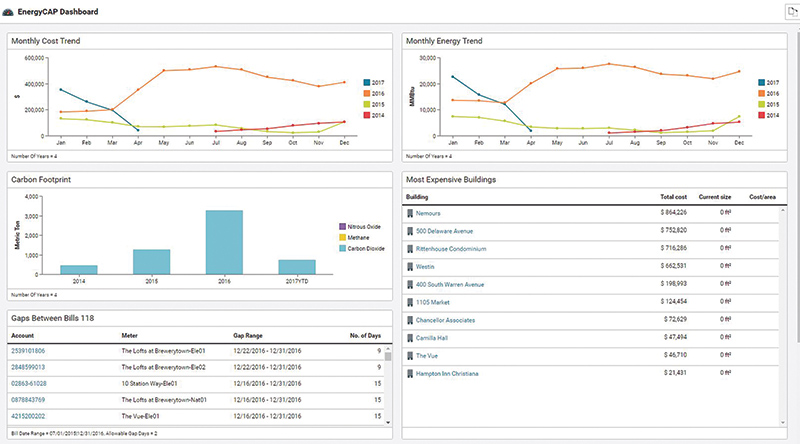Click the building icon beside 400 South Warren Avenue

pos(410,285)
